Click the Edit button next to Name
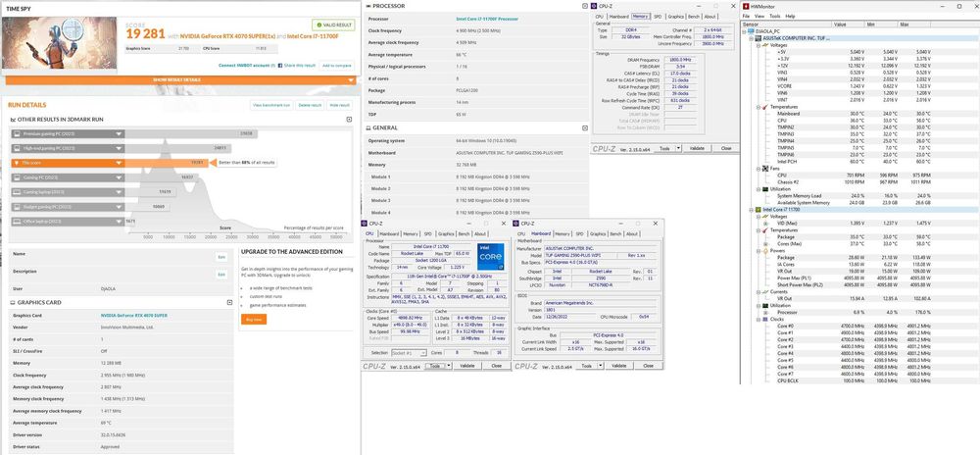Image resolution: width=980 pixels, height=455 pixels. click(221, 256)
